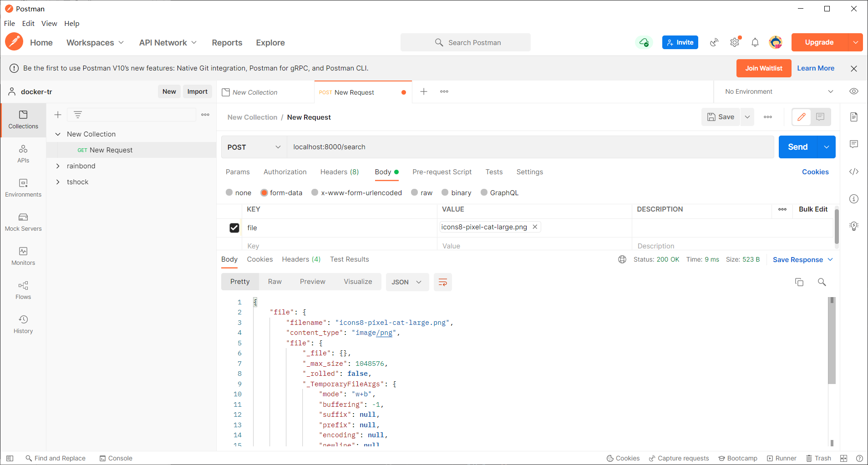Expand the tshock collection

click(58, 182)
